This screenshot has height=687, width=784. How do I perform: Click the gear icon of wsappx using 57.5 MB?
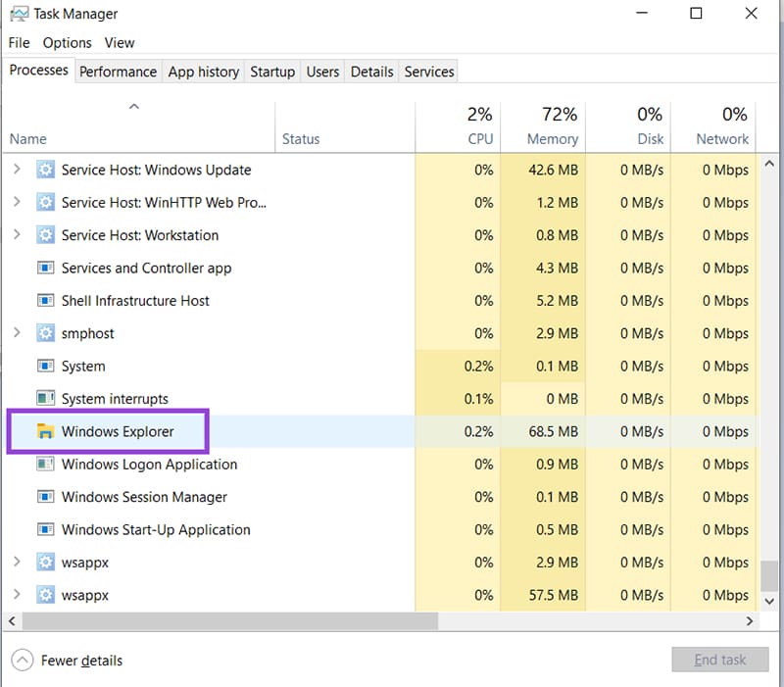click(x=45, y=595)
